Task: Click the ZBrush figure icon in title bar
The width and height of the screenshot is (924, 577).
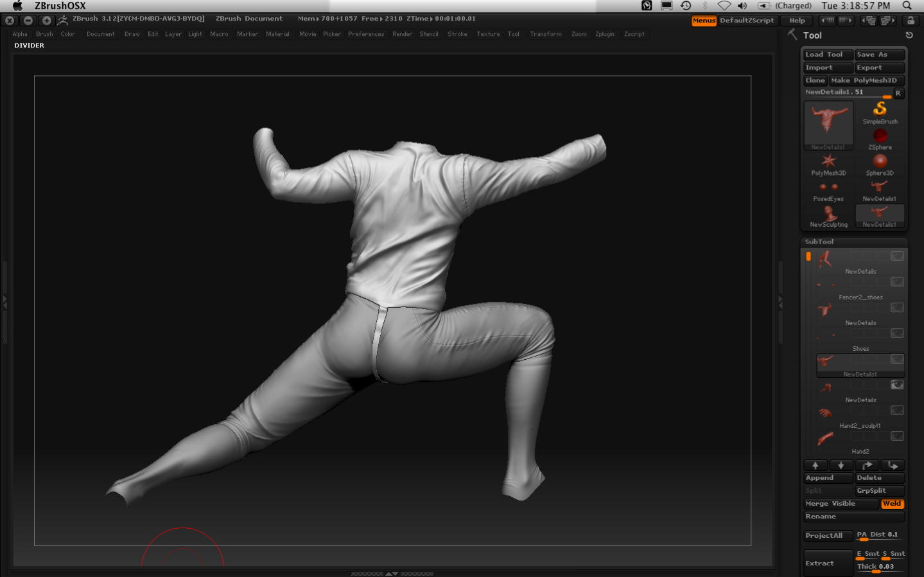Action: (63, 21)
